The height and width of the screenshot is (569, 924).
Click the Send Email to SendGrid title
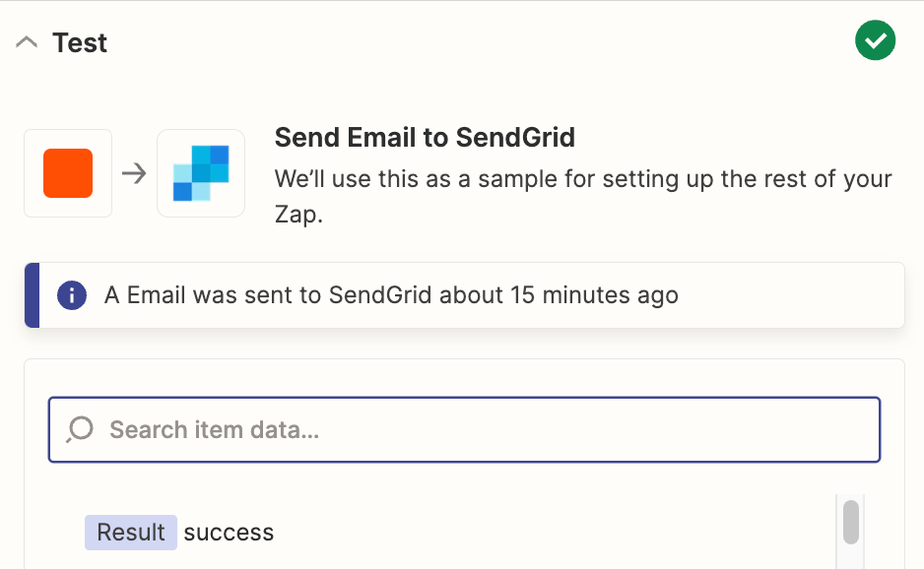[425, 137]
